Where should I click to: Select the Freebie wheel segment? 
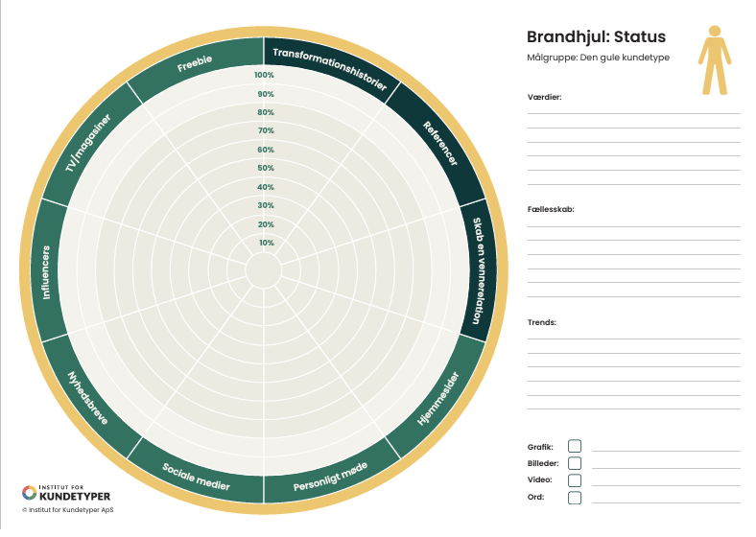tap(195, 67)
